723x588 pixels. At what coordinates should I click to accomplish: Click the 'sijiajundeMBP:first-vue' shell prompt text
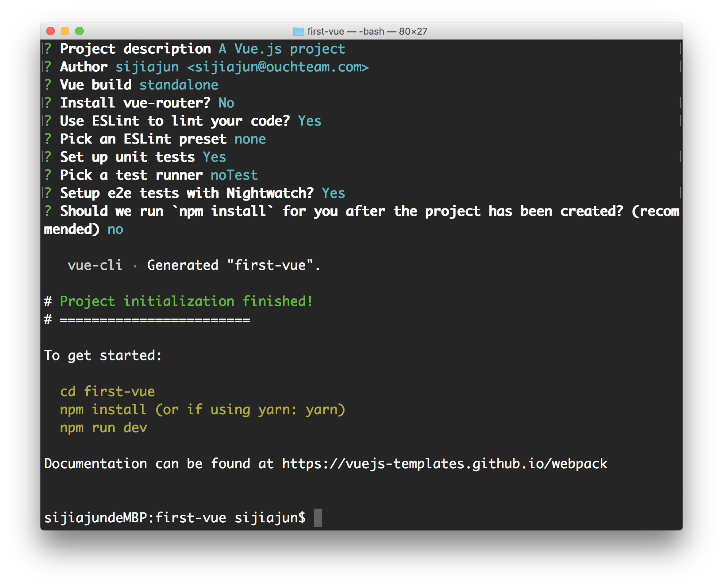135,518
